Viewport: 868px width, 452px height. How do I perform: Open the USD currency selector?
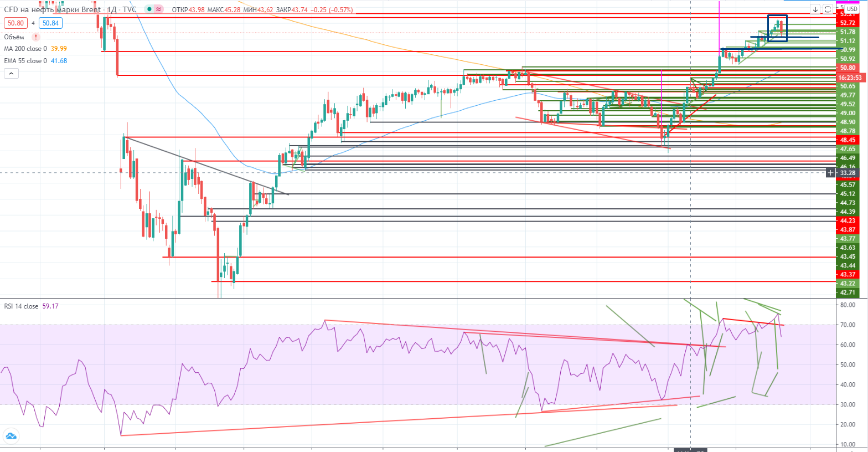coord(851,9)
